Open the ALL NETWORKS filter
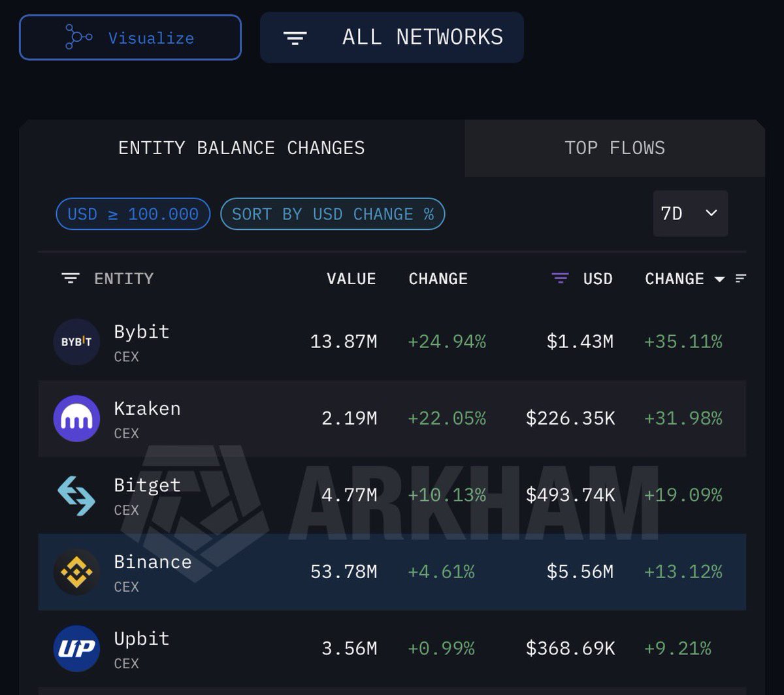This screenshot has width=784, height=695. [x=391, y=37]
